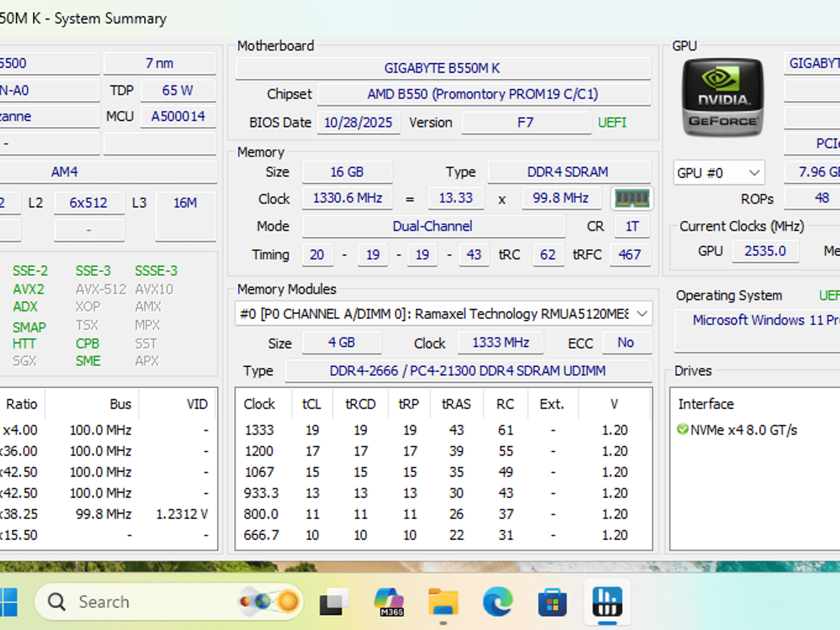Click the 1.2312 V VID value
840x630 pixels.
pos(182,514)
